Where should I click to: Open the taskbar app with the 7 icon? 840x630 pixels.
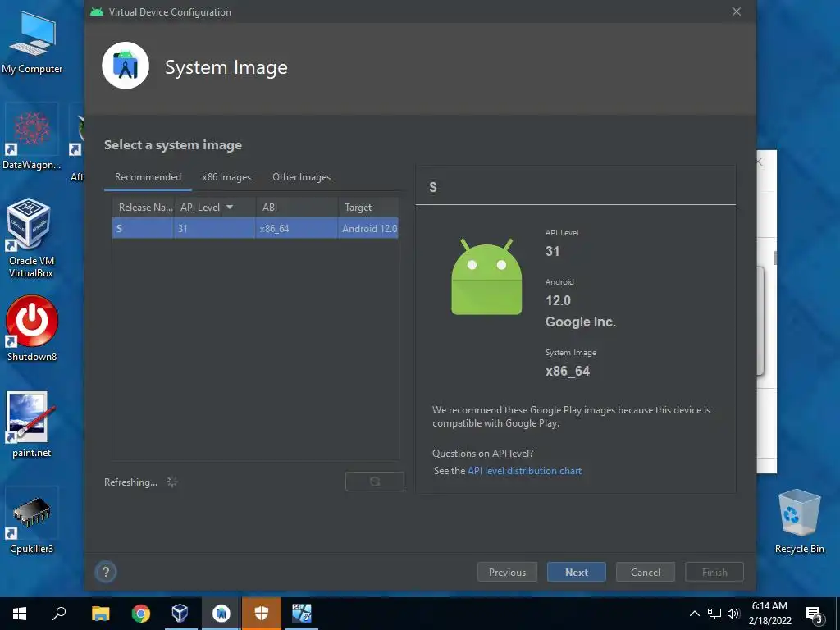point(302,614)
